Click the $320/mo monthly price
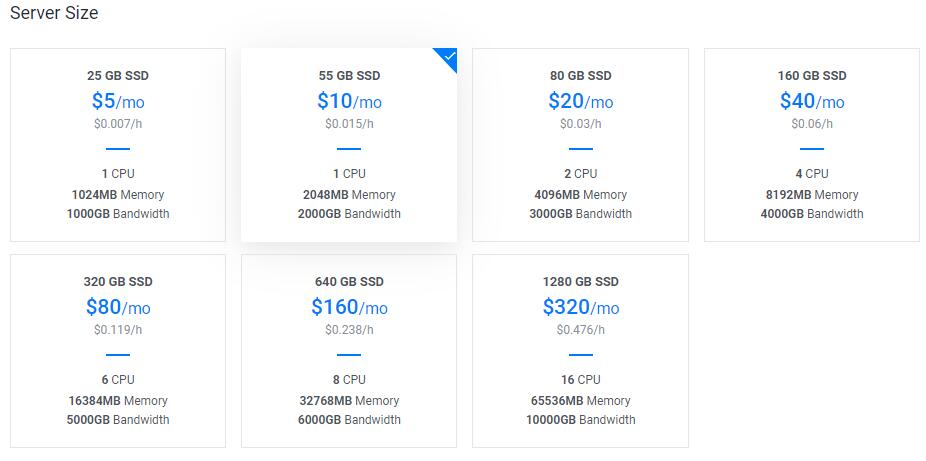 pos(580,307)
